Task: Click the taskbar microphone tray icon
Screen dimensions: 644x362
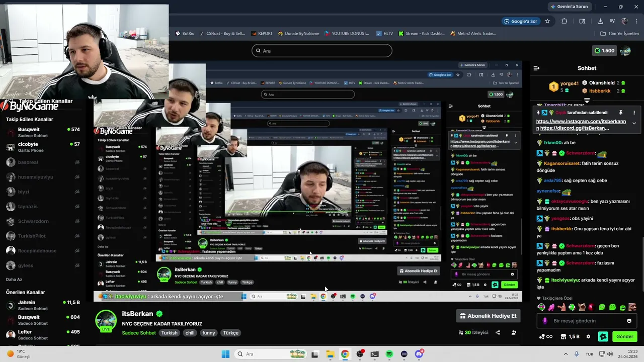Action: point(576,354)
